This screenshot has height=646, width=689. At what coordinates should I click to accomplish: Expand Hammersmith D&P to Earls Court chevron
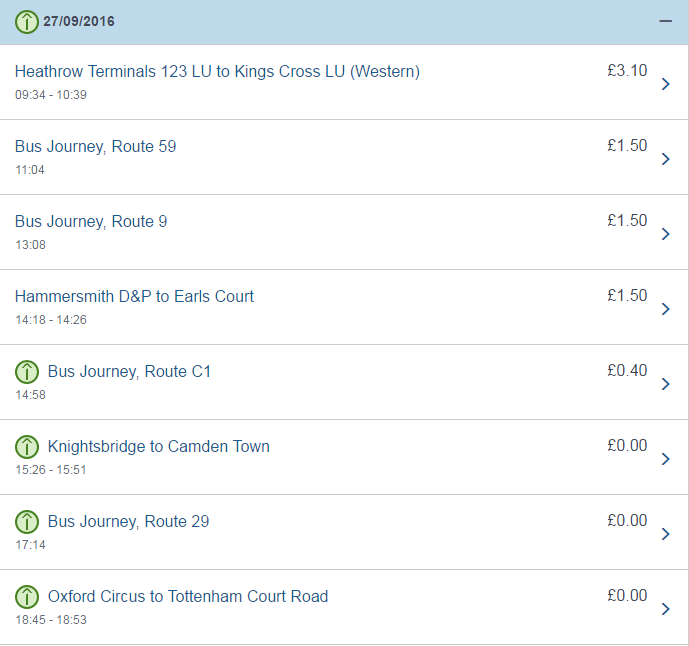click(666, 309)
